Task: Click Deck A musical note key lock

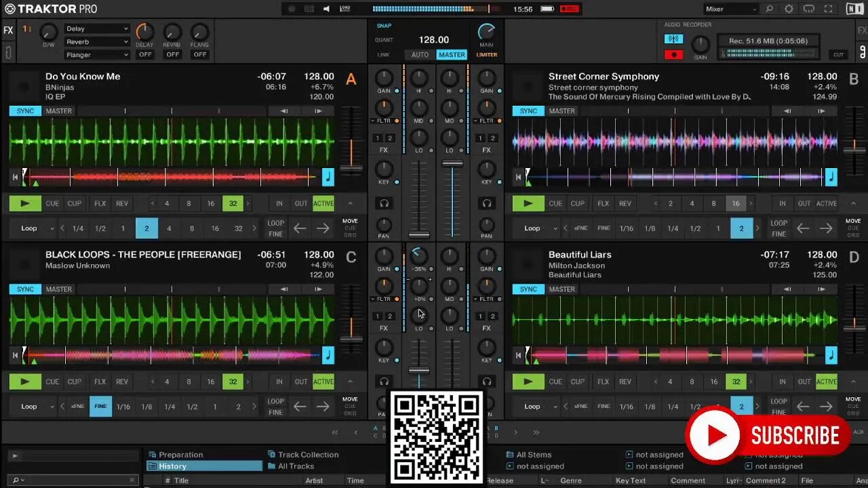Action: click(328, 177)
